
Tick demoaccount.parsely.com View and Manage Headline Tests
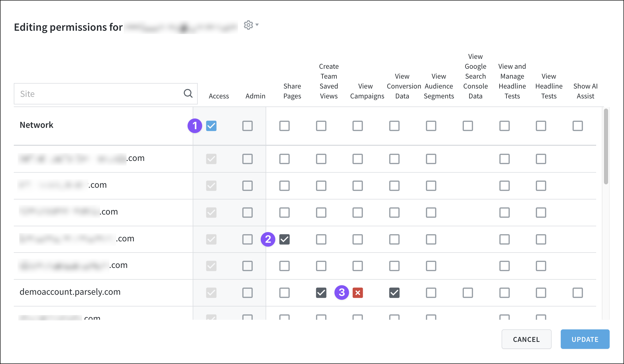click(x=504, y=293)
